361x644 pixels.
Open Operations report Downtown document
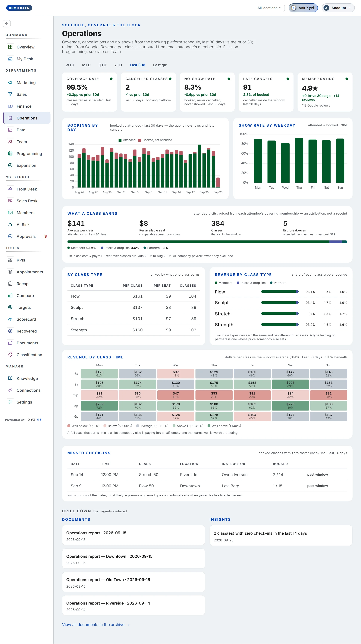[x=133, y=559]
